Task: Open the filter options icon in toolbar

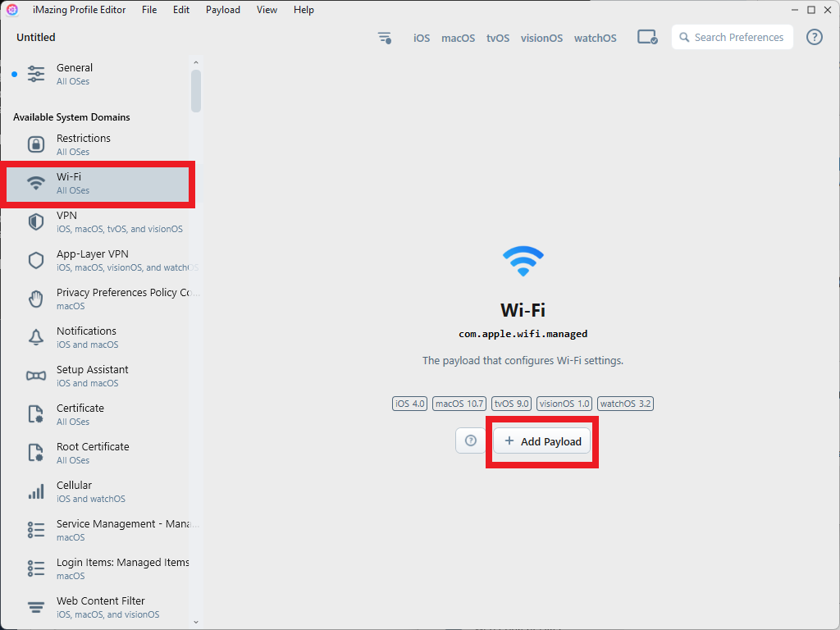Action: 385,38
